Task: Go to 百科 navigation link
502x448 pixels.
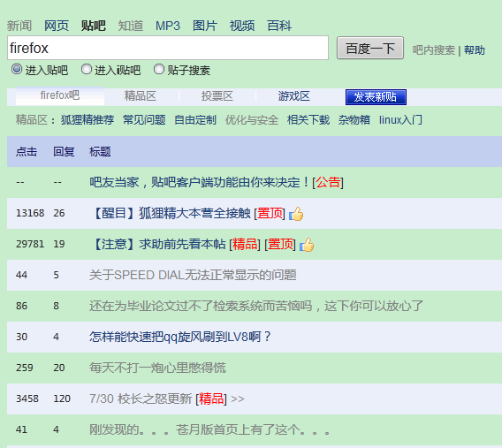Action: [x=279, y=26]
